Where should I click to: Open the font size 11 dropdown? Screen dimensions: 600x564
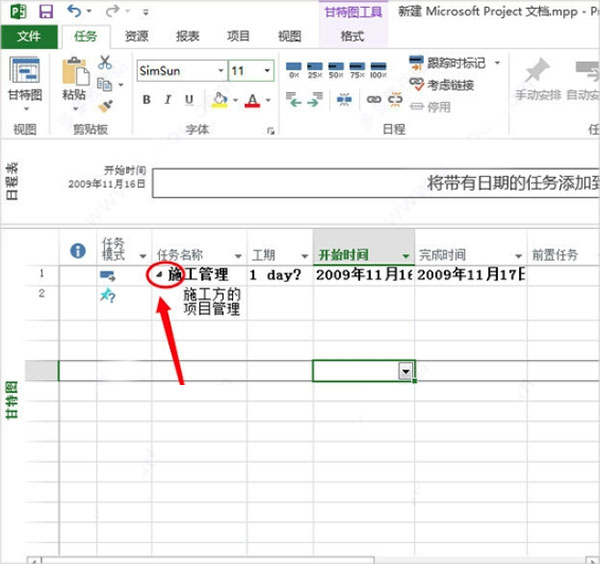click(267, 70)
